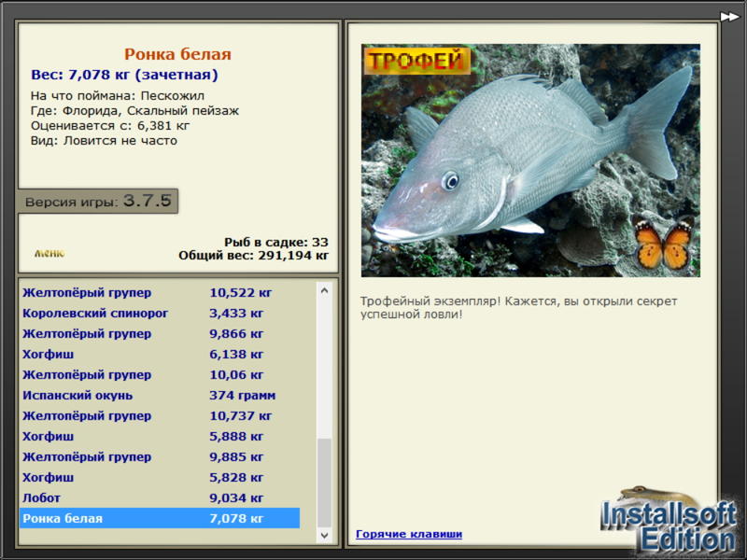Click the fish list scrollbar thumb
This screenshot has height=560, width=747.
pyautogui.click(x=324, y=483)
